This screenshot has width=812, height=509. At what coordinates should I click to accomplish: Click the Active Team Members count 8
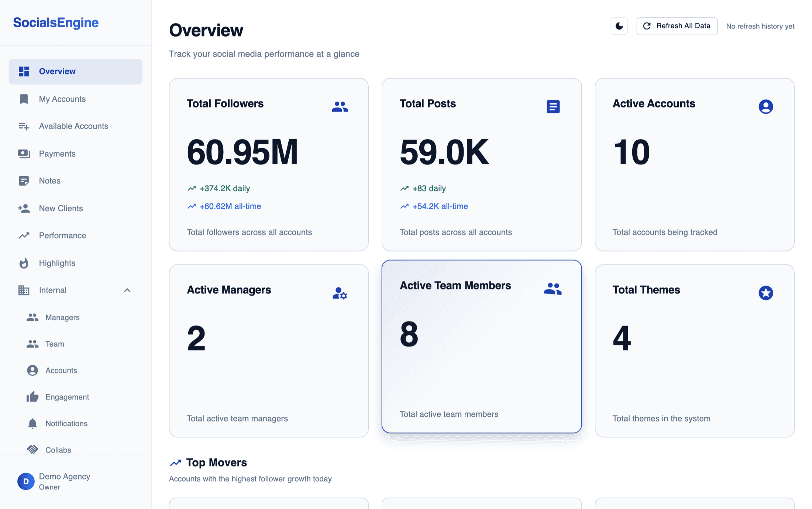409,334
